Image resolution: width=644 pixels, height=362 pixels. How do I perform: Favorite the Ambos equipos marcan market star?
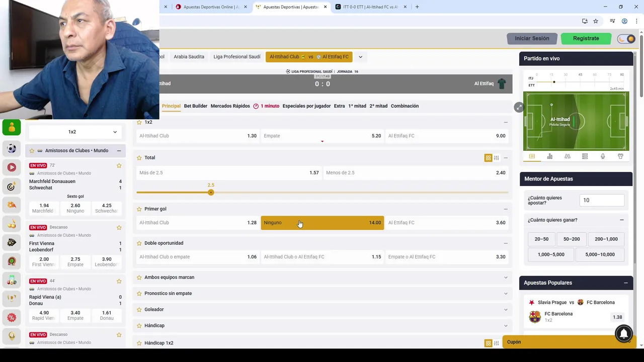139,277
